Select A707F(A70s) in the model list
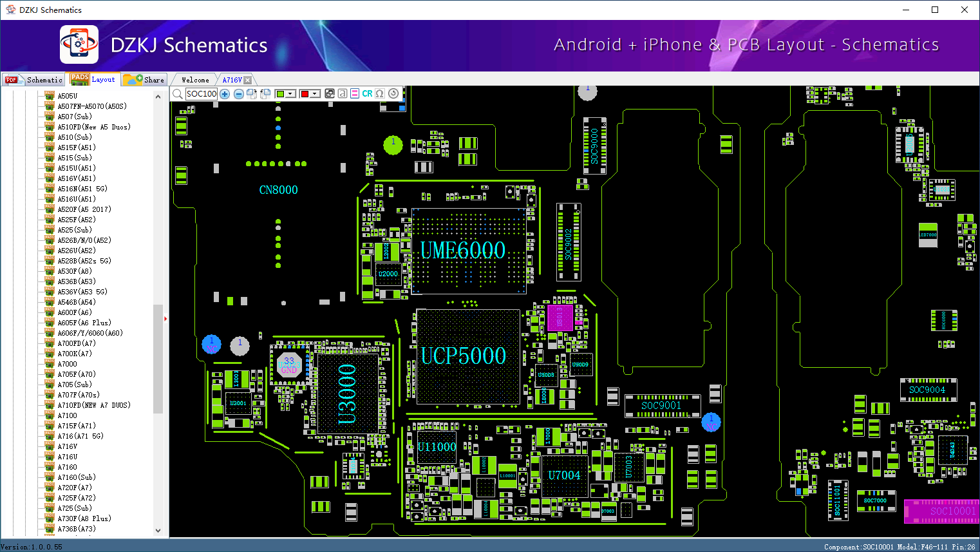The width and height of the screenshot is (980, 552). click(x=79, y=395)
